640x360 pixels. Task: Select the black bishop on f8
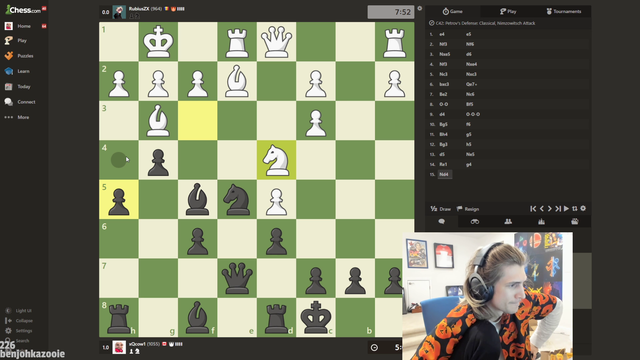(198, 318)
